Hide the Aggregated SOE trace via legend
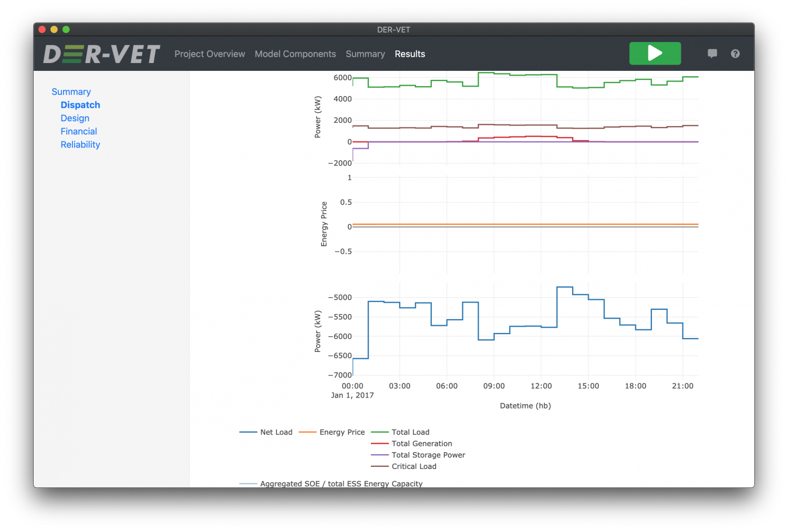 click(341, 484)
